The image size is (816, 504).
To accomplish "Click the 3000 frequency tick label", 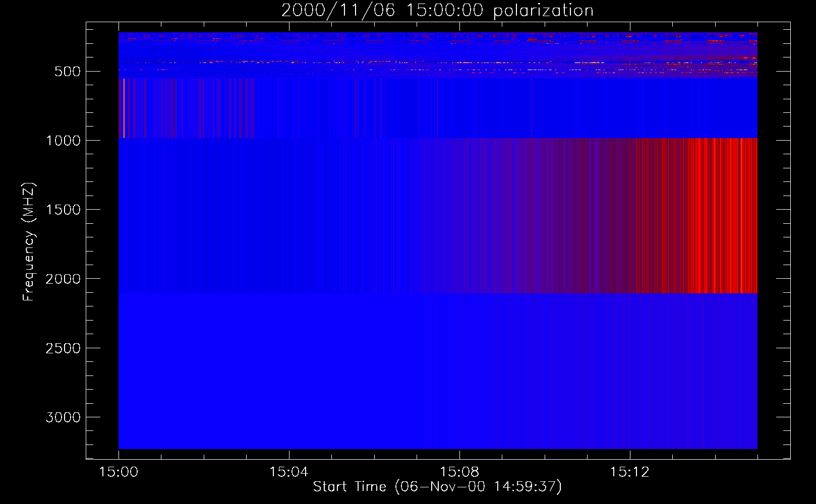I will click(63, 417).
